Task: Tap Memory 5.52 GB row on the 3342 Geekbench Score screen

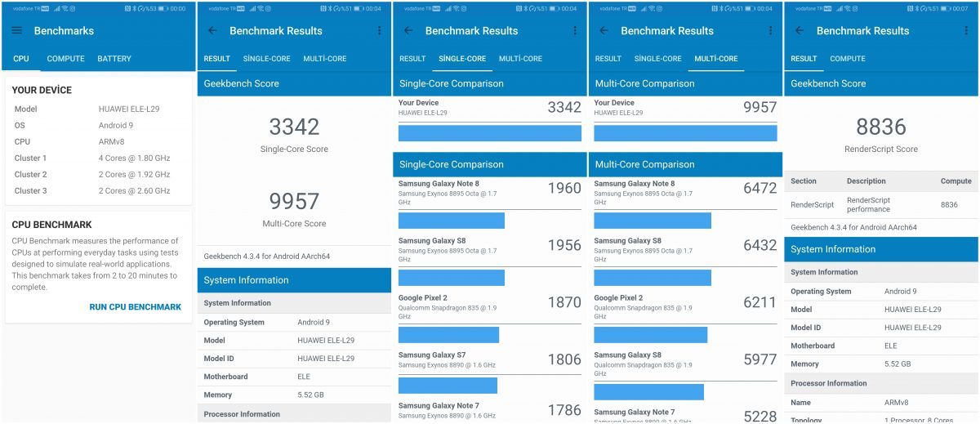Action: click(294, 395)
